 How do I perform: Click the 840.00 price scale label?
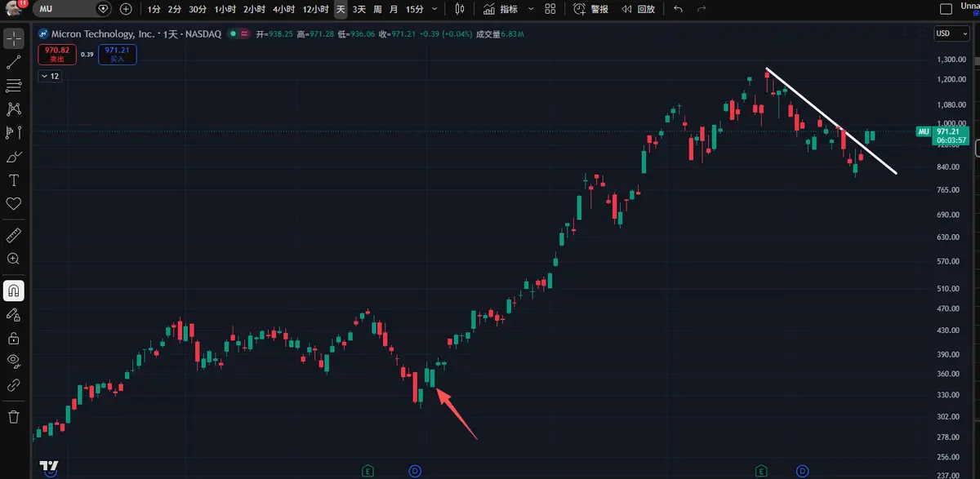point(947,167)
